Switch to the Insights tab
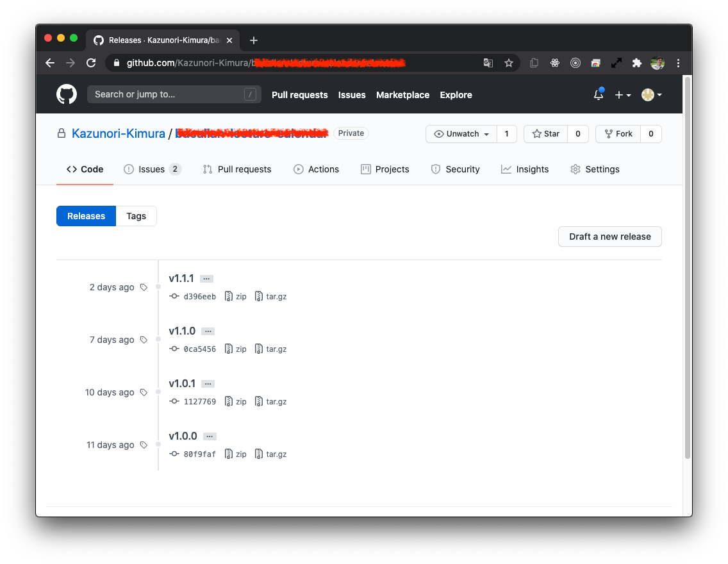728x564 pixels. click(525, 169)
